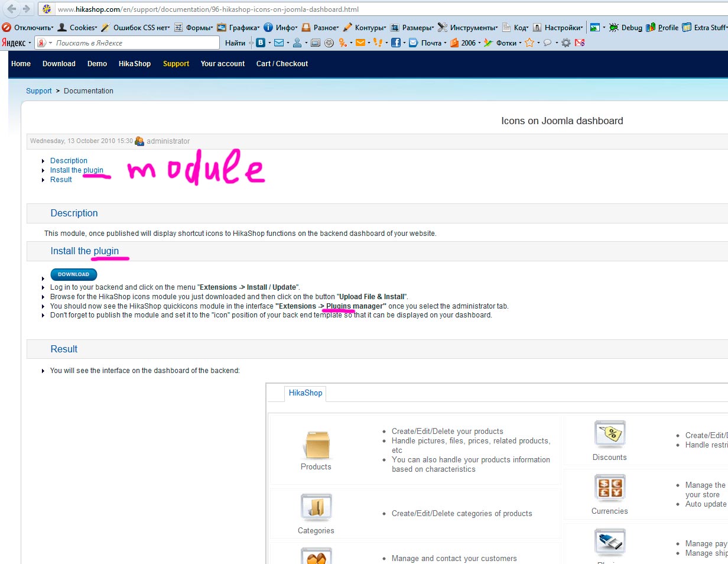The width and height of the screenshot is (728, 564).
Task: Open the Почта mail toolbar button
Action: (x=427, y=43)
